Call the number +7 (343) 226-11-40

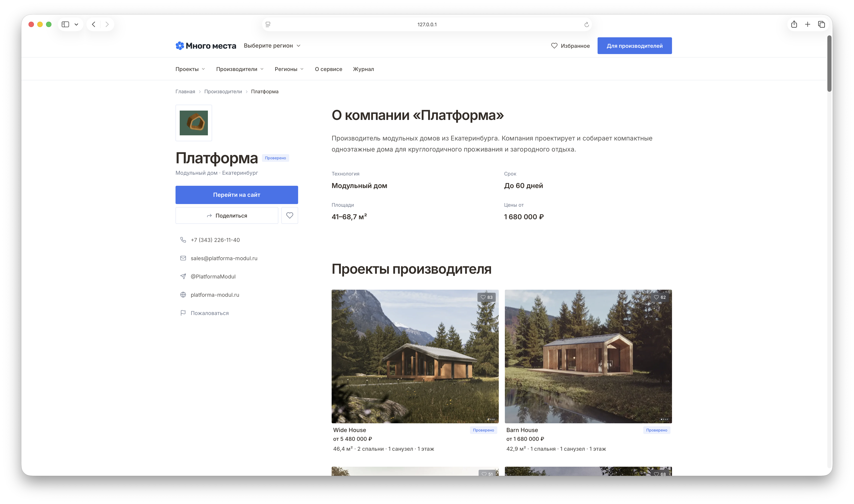click(215, 240)
